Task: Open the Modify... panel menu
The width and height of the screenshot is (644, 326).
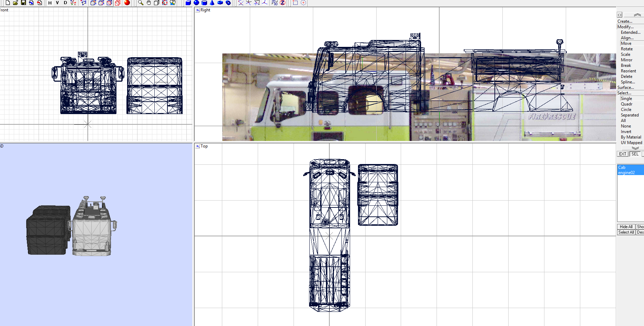Action: click(625, 27)
